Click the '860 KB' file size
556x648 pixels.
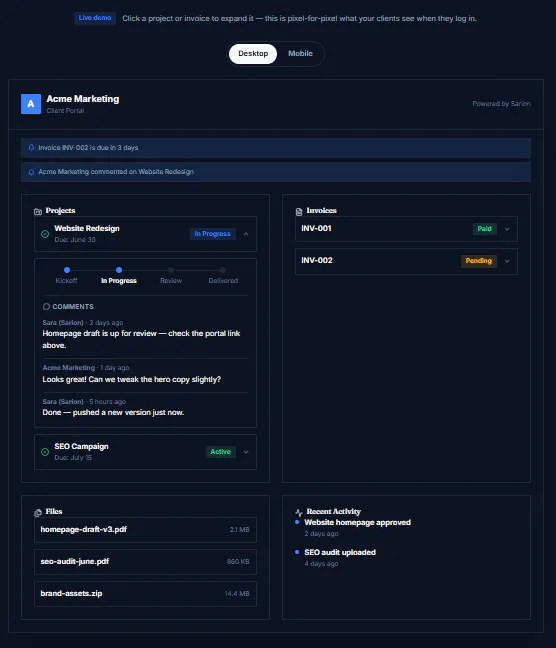pos(238,562)
